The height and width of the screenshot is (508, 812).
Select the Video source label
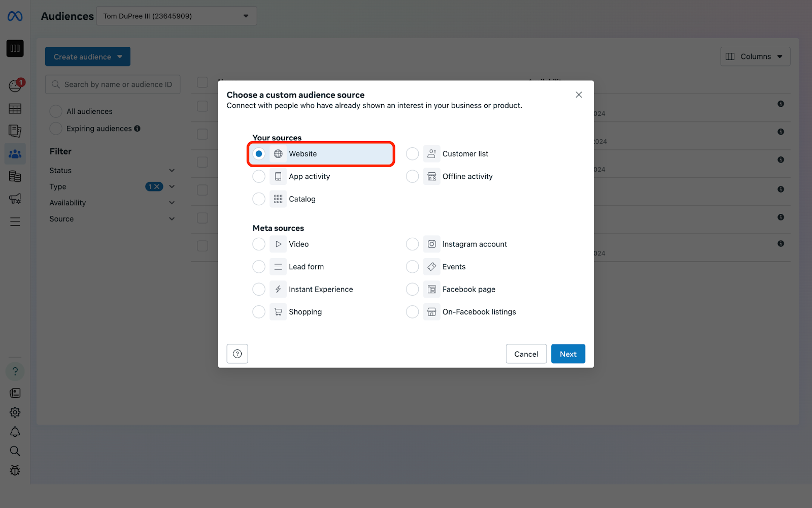pos(299,244)
